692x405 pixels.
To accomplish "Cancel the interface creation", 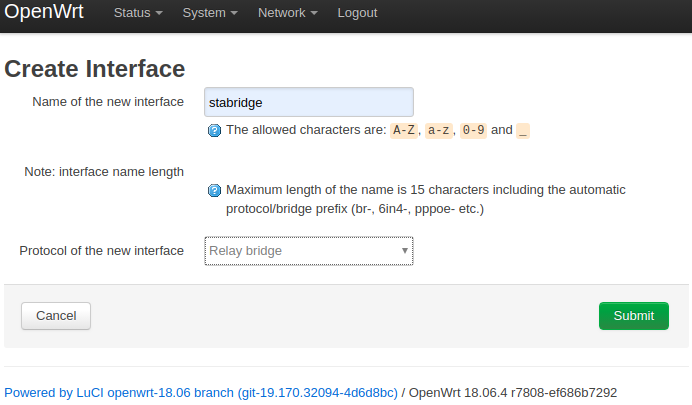I will [56, 316].
